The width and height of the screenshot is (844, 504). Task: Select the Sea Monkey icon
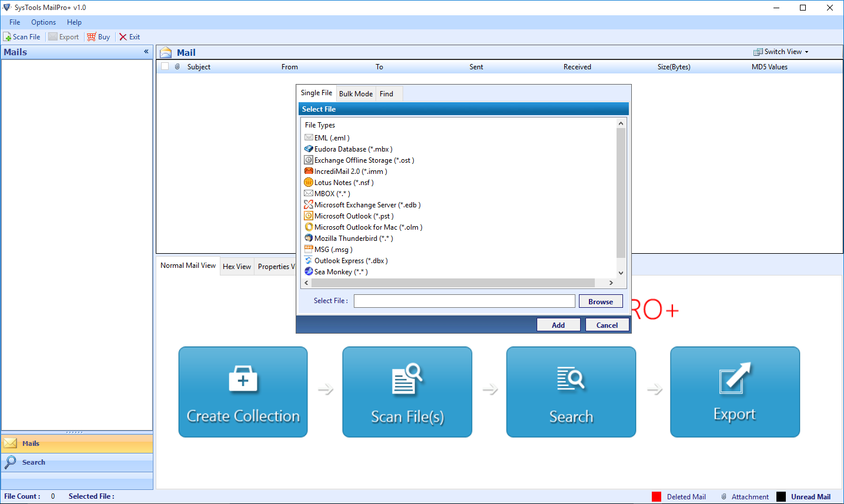(309, 271)
